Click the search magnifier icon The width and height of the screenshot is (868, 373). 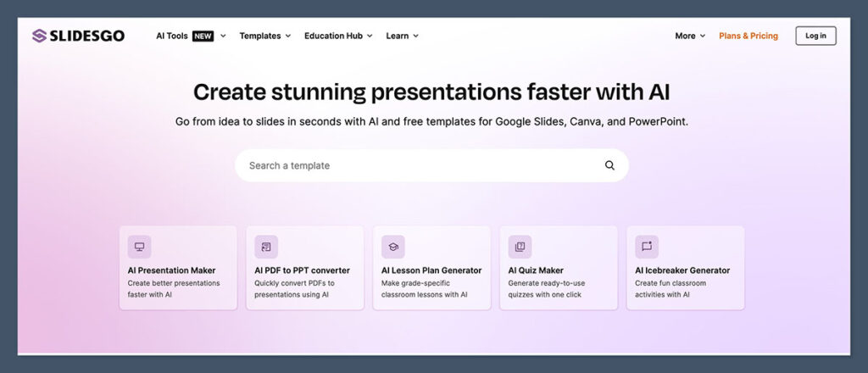click(x=609, y=165)
